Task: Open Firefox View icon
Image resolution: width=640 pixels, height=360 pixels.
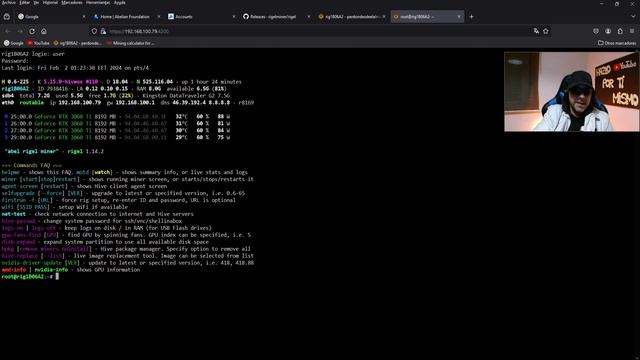Action: tap(7, 17)
